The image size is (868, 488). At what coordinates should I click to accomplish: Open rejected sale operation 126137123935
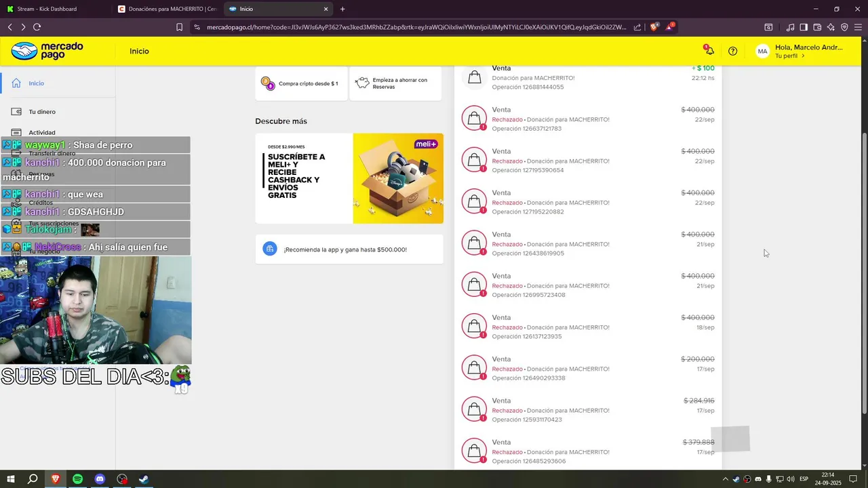pyautogui.click(x=588, y=327)
